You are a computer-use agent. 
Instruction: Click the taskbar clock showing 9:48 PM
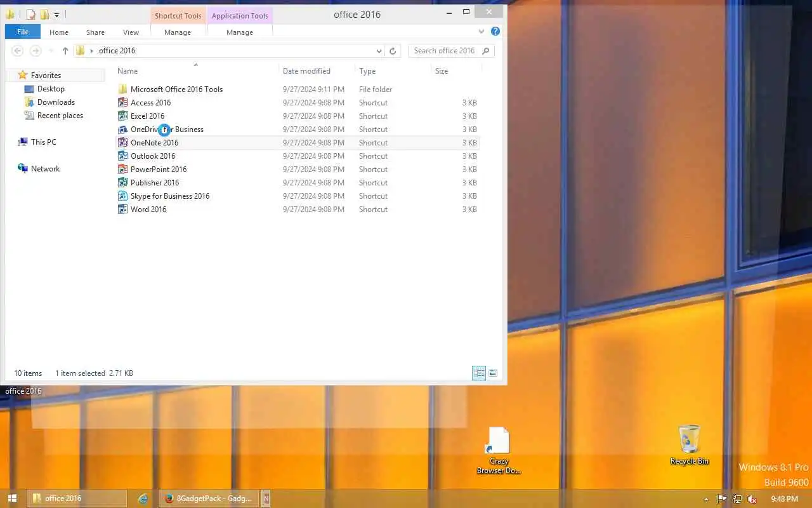784,499
